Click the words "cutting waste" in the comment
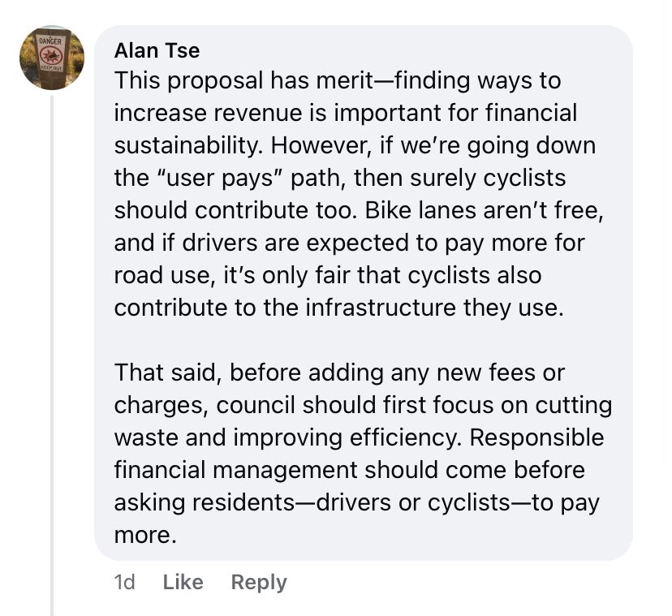Viewport: 672px width, 616px height. click(363, 421)
